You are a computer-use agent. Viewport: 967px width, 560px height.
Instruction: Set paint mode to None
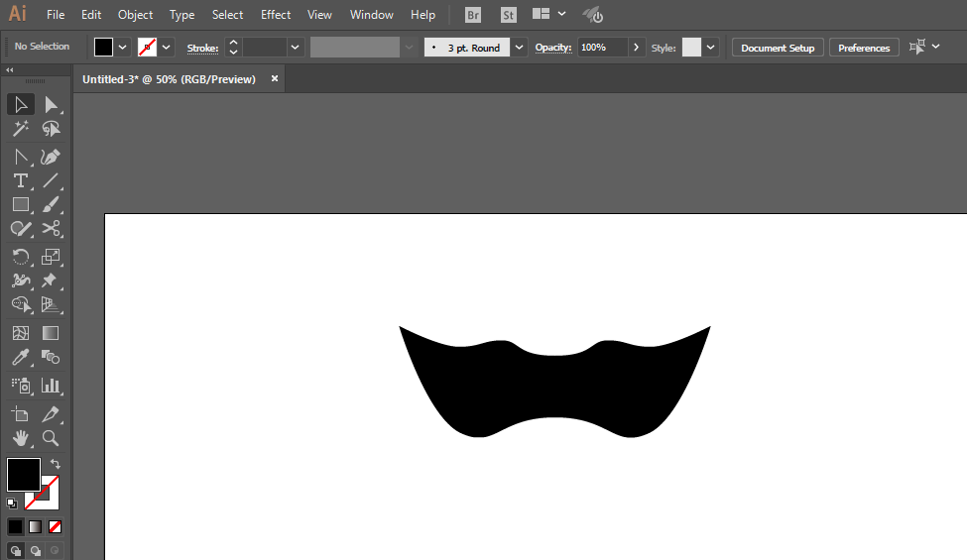(56, 526)
